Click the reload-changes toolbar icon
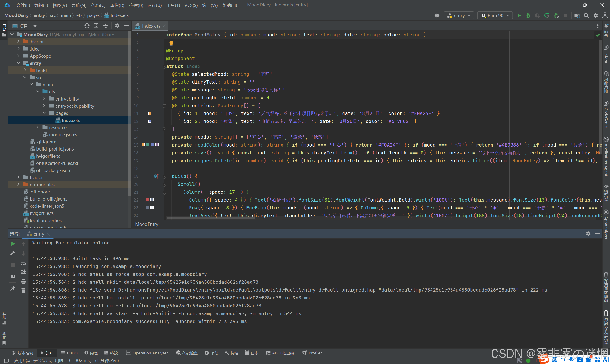Screen dimensions: 610x364 (x=547, y=15)
